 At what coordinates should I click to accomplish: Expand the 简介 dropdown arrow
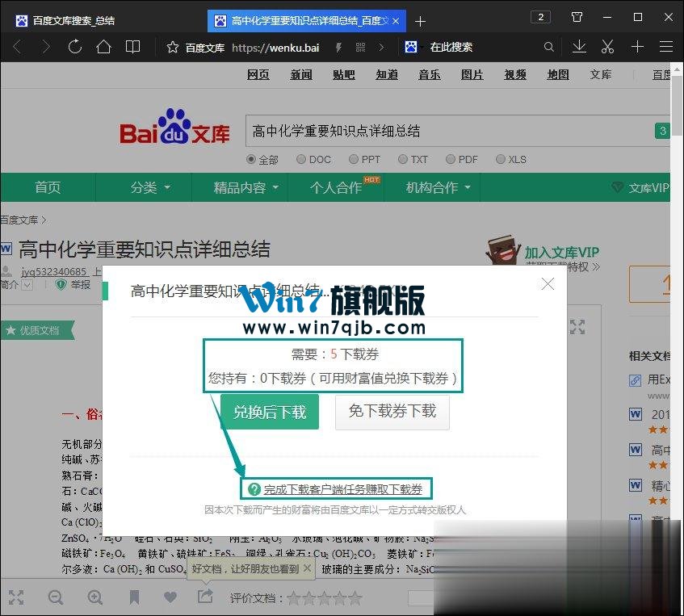(x=27, y=285)
